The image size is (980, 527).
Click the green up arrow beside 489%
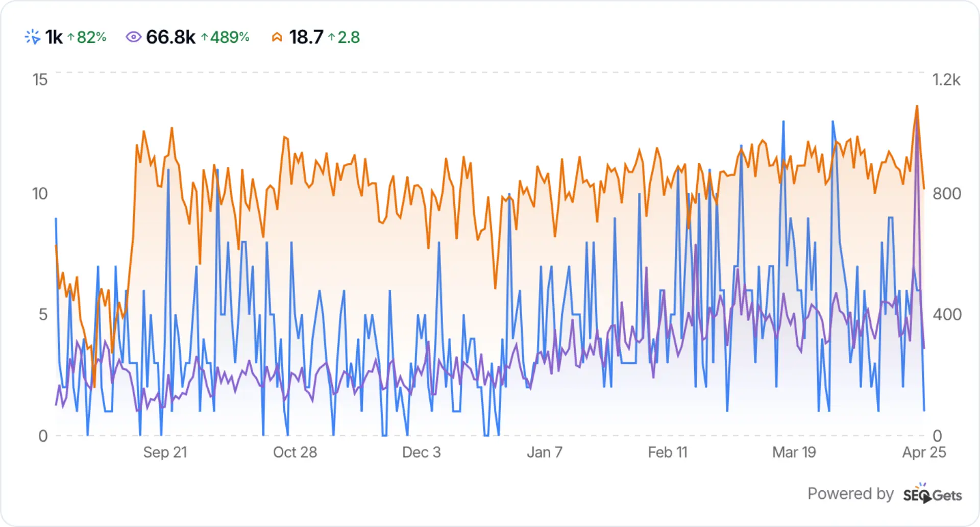[x=204, y=37]
